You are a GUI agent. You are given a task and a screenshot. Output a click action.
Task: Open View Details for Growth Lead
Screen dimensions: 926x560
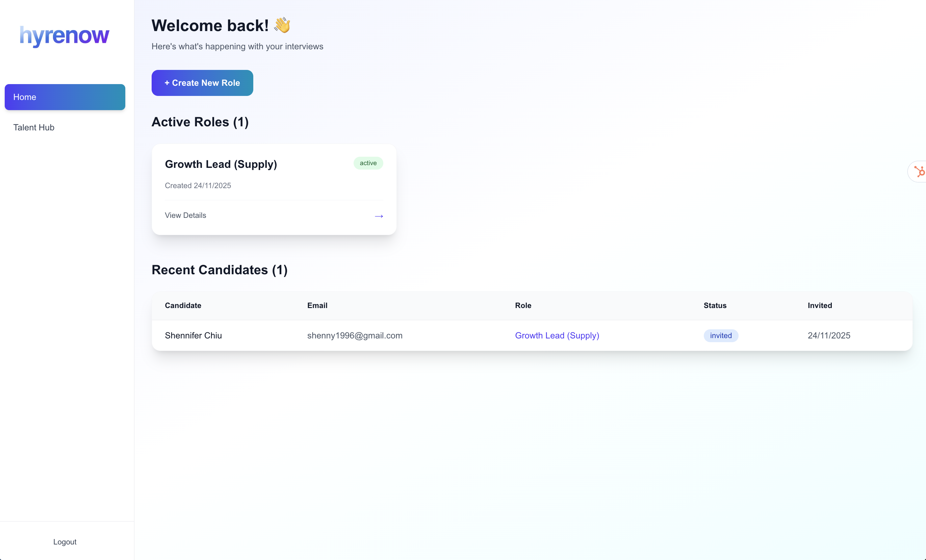(185, 215)
